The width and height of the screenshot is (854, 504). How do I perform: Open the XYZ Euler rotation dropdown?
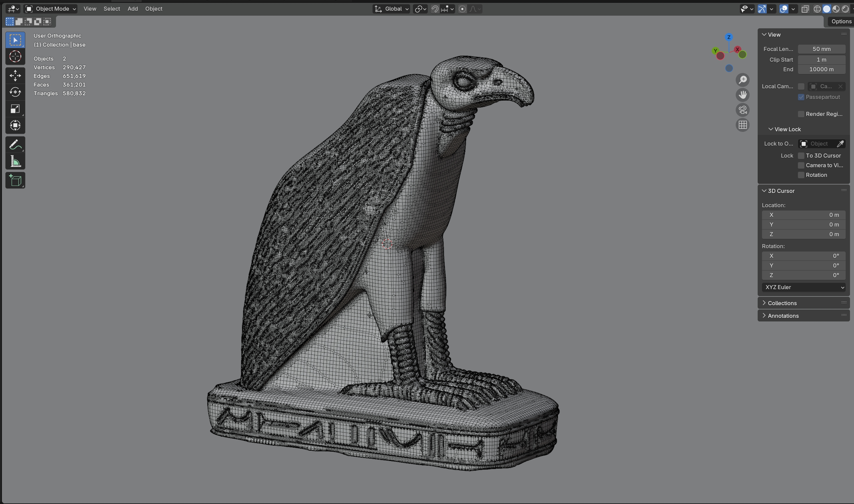click(803, 287)
